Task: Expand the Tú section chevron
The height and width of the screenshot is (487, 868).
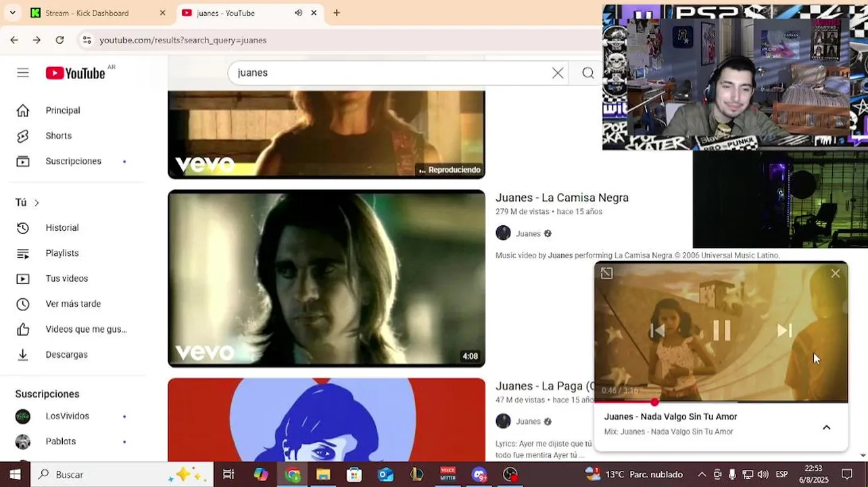Action: [37, 203]
